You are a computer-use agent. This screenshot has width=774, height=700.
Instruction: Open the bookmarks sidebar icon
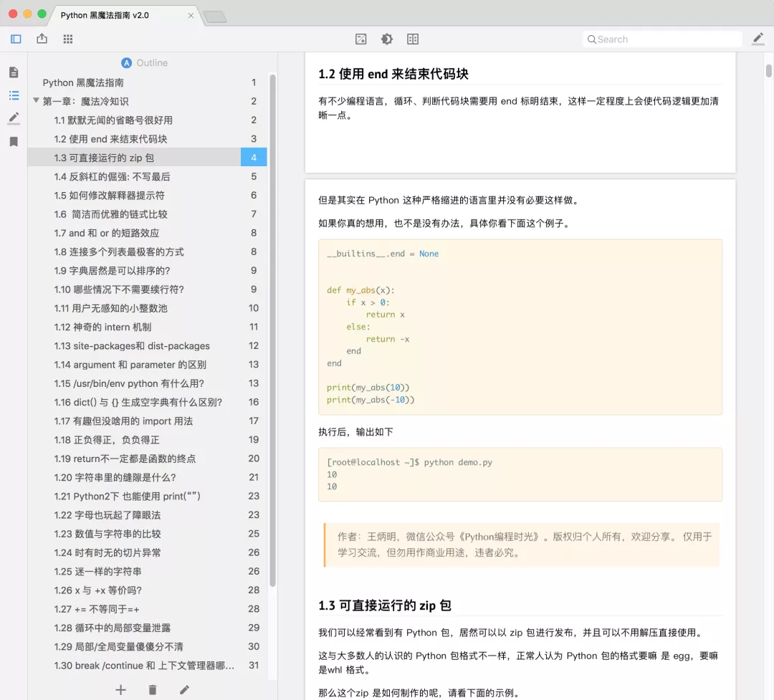(14, 142)
